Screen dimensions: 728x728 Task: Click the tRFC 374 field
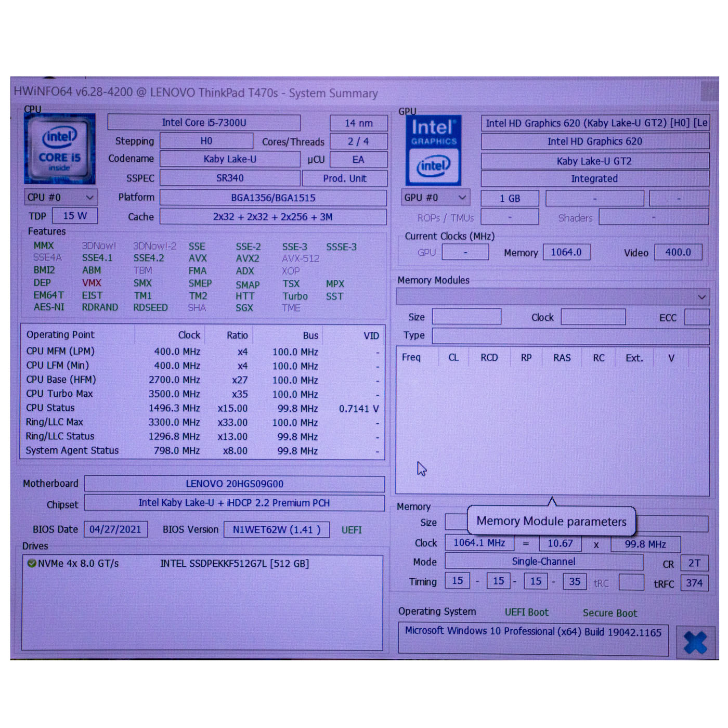pyautogui.click(x=694, y=583)
